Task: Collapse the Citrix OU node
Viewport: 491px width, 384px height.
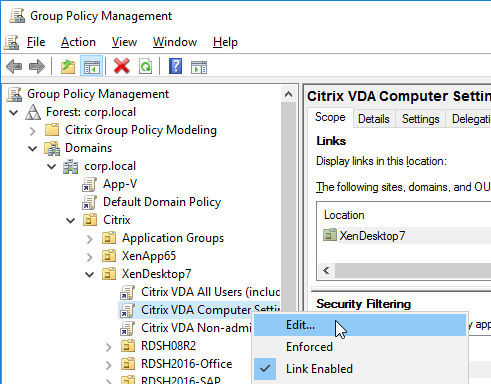Action: (x=70, y=220)
